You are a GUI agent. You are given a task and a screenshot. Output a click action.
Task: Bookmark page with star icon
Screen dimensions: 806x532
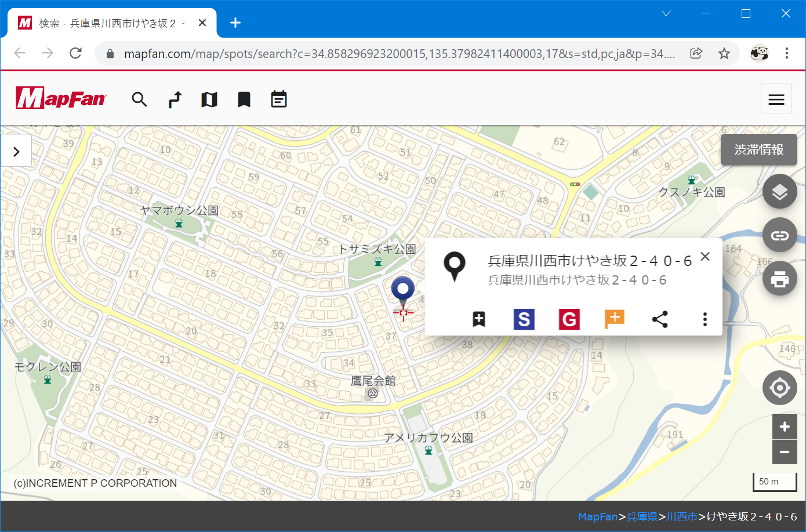724,53
